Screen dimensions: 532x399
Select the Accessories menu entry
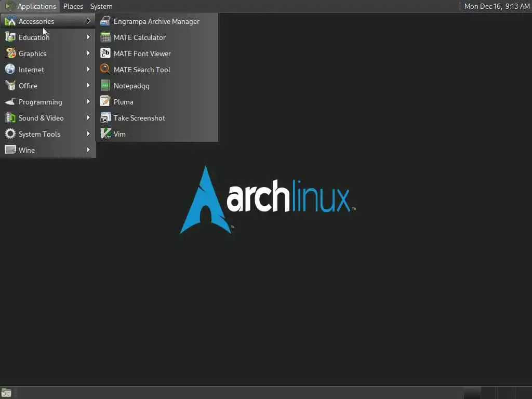pos(48,21)
